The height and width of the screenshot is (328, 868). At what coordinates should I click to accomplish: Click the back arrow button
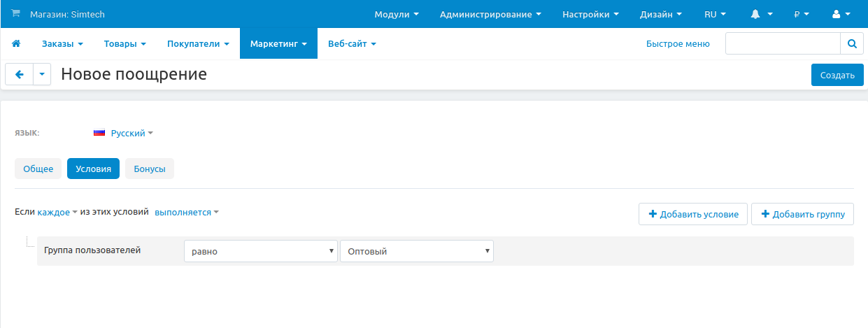coord(19,74)
